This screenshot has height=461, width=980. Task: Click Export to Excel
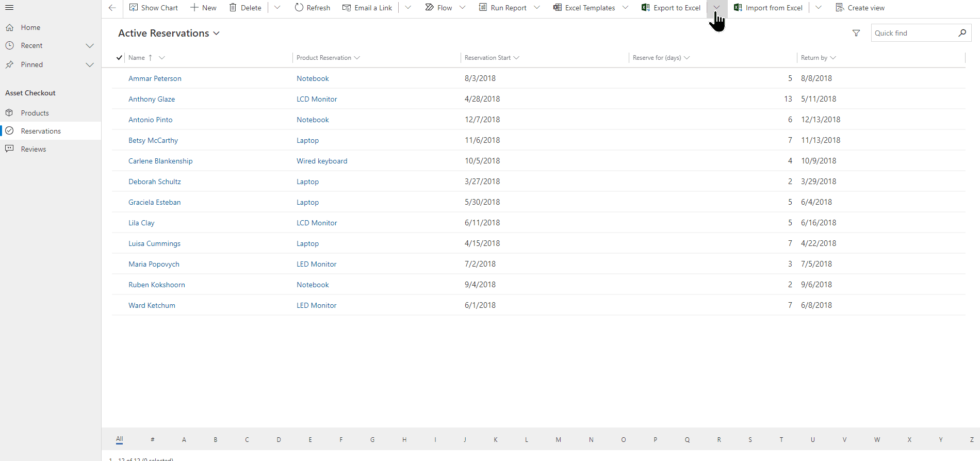tap(671, 8)
